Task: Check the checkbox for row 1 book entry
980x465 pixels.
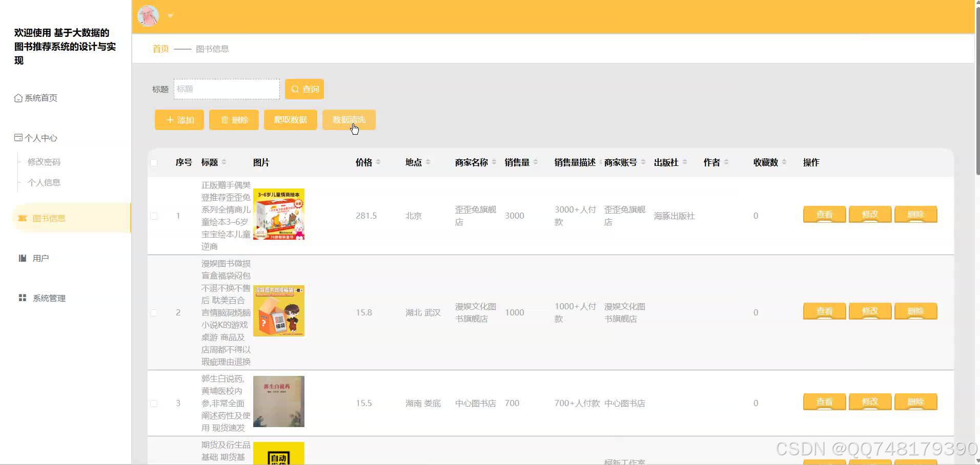Action: click(154, 216)
